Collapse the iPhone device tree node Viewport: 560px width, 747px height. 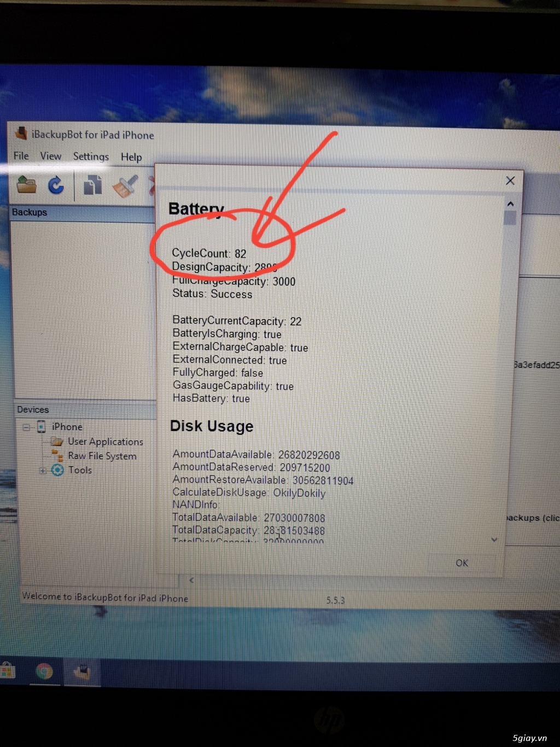point(26,427)
